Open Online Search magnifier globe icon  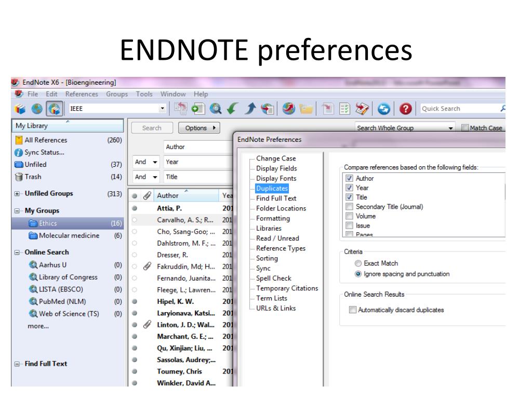coord(216,109)
